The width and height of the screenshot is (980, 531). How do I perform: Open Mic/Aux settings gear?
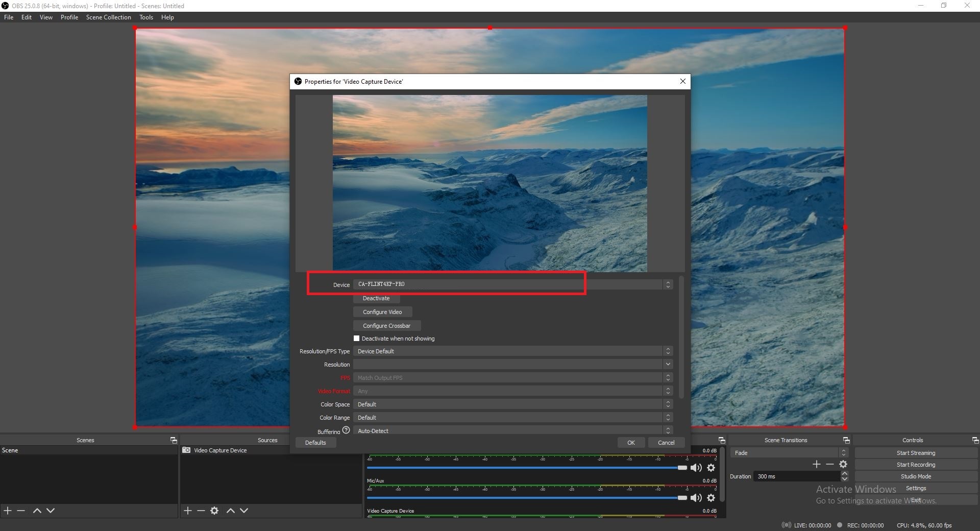point(711,498)
